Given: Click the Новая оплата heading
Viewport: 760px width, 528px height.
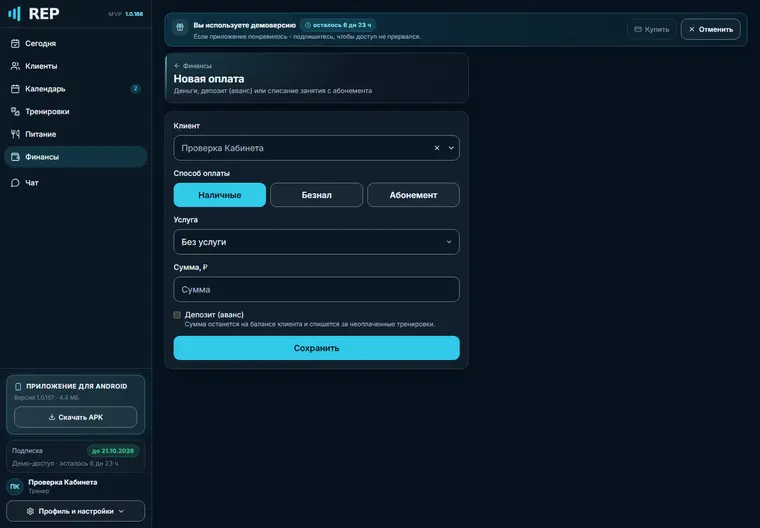Looking at the screenshot, I should pyautogui.click(x=209, y=79).
